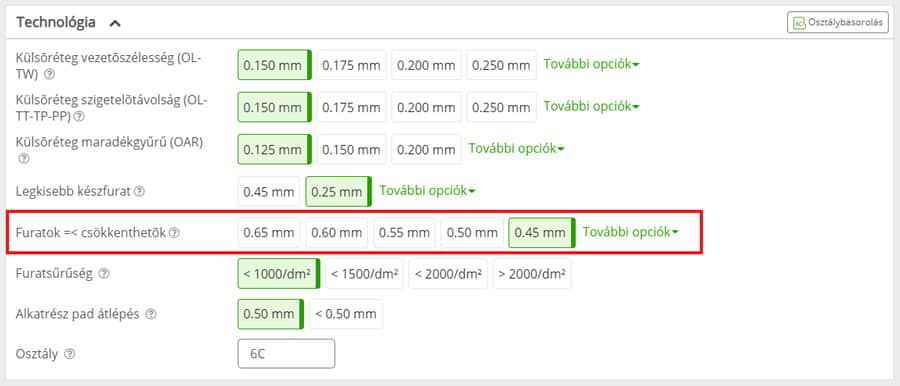Select 0.175 mm for Külsőréteg vezetőszélesség
This screenshot has height=386, width=900.
pyautogui.click(x=351, y=65)
